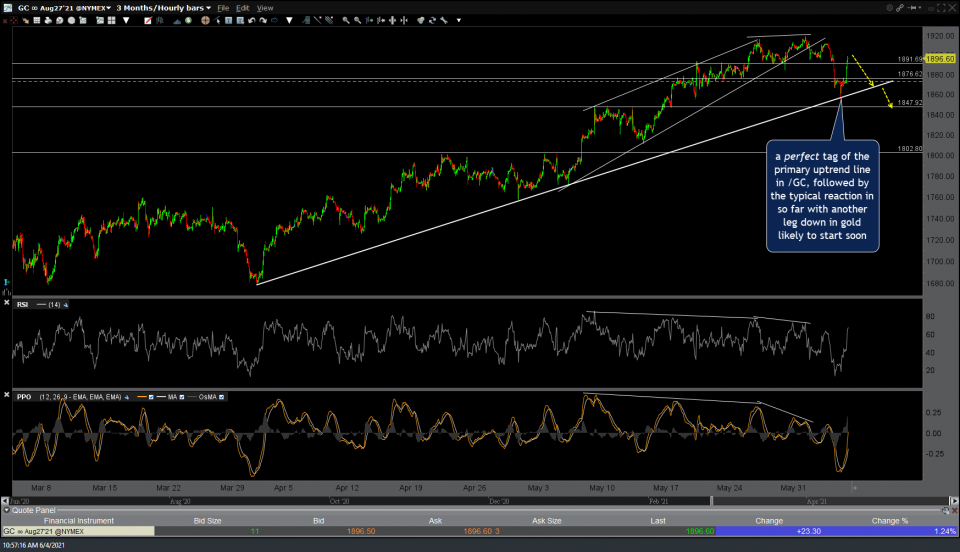The width and height of the screenshot is (960, 552).
Task: Click the Financial Instrument column header
Action: 77,519
